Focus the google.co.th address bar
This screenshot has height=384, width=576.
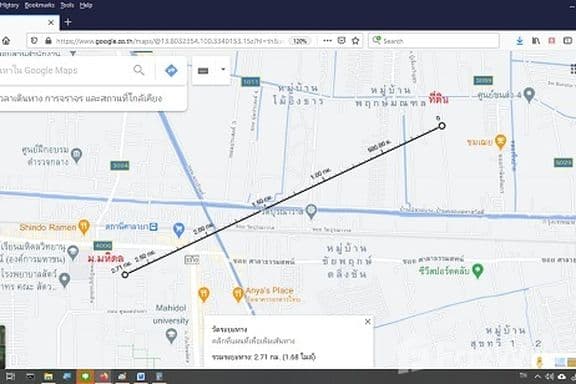[x=169, y=41]
